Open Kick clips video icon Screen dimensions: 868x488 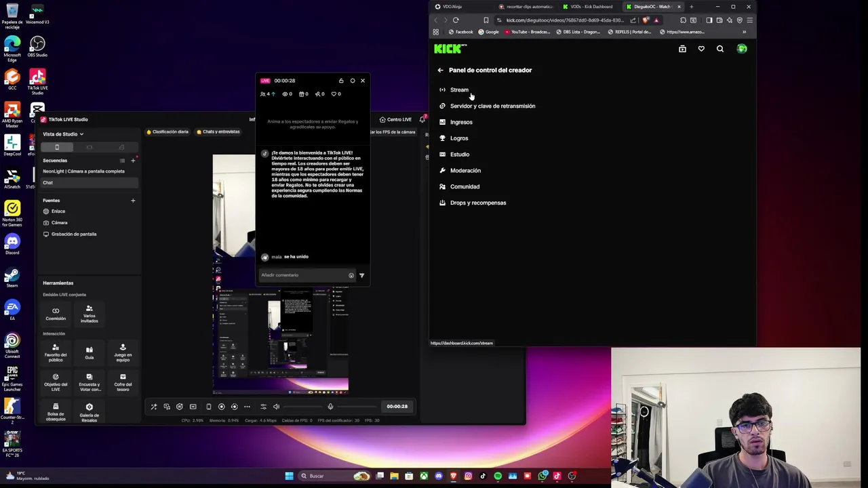(682, 49)
